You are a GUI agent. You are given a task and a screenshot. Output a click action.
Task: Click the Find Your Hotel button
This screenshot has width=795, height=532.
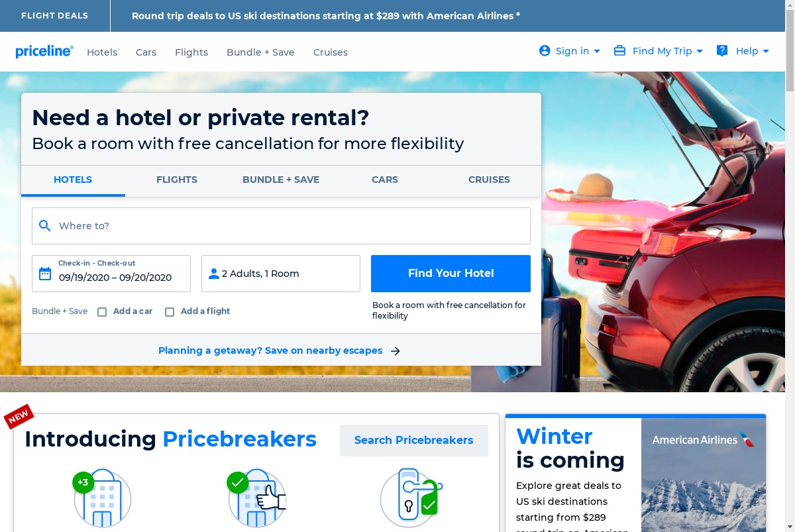[x=450, y=274]
